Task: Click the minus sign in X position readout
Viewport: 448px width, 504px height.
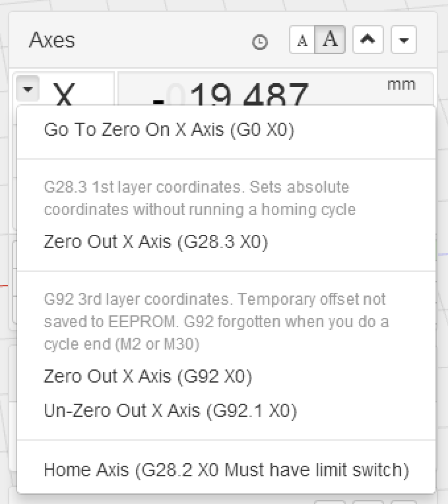Action: pyautogui.click(x=158, y=99)
